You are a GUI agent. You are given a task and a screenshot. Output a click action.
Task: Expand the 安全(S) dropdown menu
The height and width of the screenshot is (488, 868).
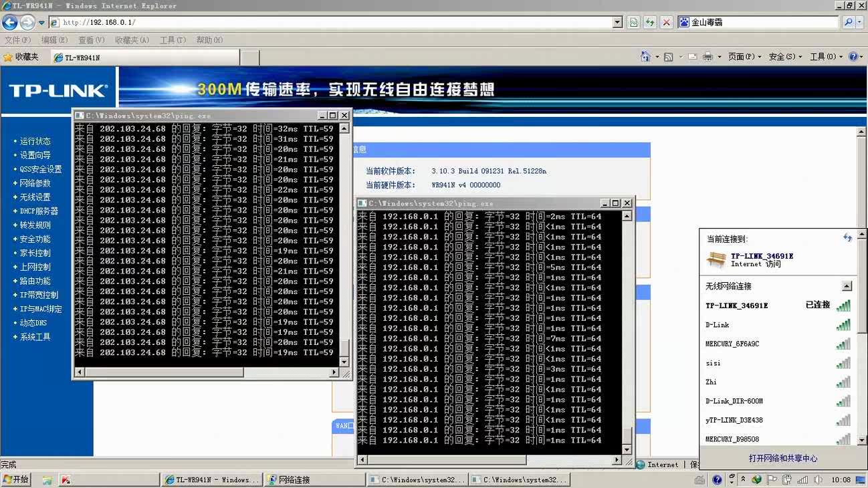(x=785, y=57)
